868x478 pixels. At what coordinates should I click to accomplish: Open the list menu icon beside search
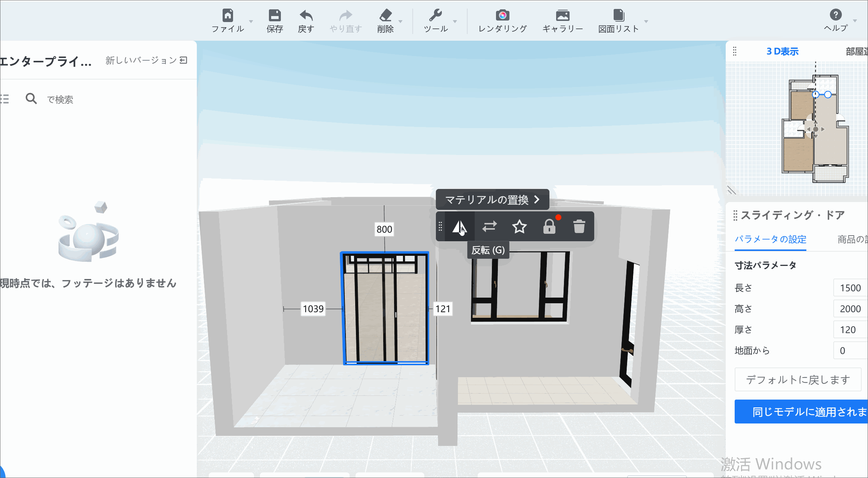(x=4, y=99)
